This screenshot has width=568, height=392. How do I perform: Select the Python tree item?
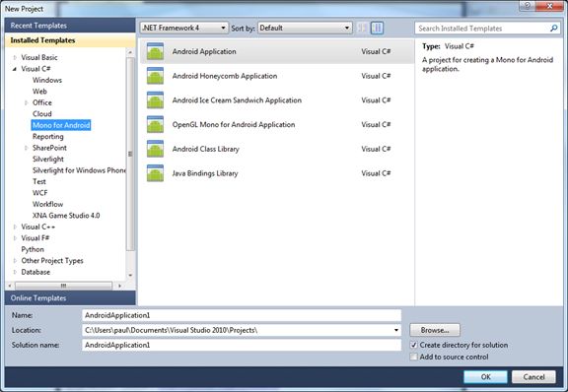point(33,249)
